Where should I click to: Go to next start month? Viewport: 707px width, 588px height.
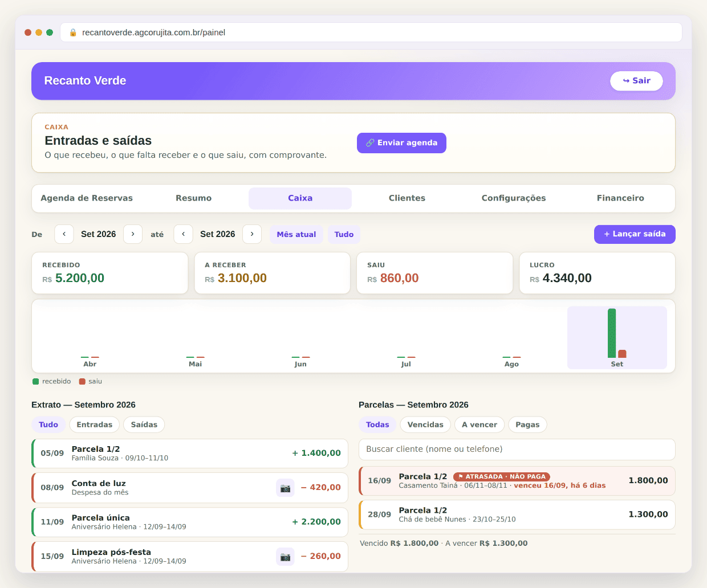tap(133, 234)
